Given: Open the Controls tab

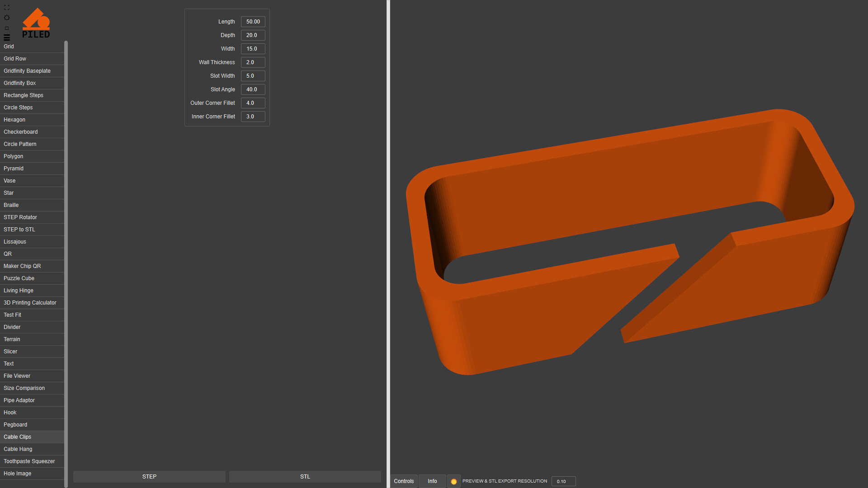Looking at the screenshot, I should pyautogui.click(x=404, y=481).
